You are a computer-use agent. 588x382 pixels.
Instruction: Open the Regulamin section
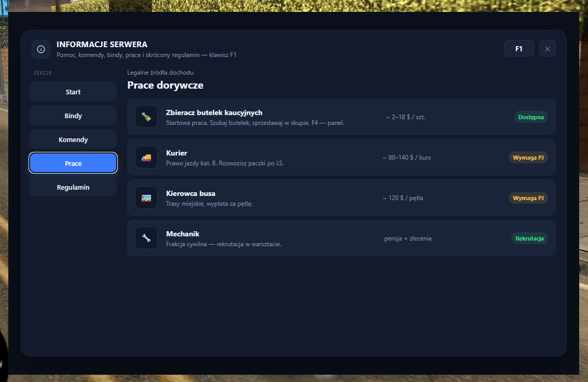pyautogui.click(x=73, y=187)
